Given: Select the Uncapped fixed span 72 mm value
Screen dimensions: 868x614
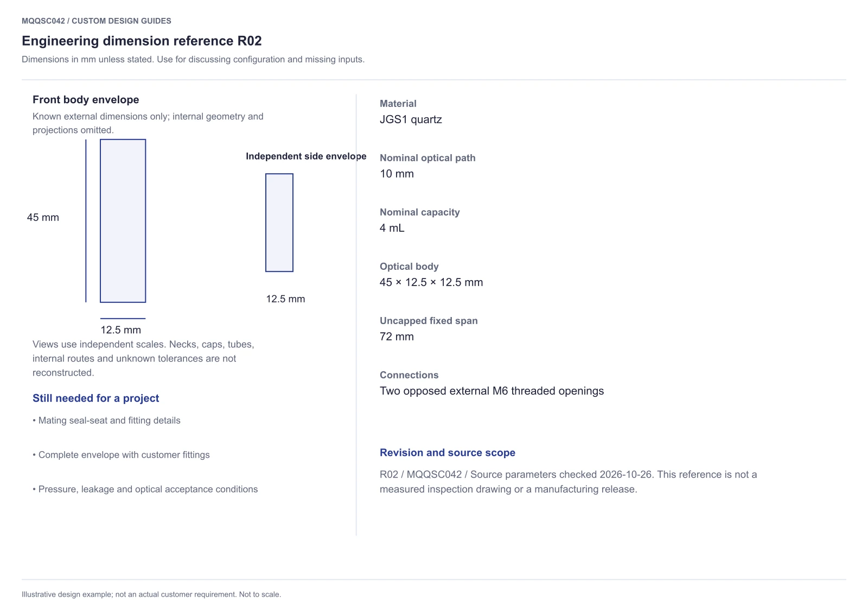Looking at the screenshot, I should (397, 337).
